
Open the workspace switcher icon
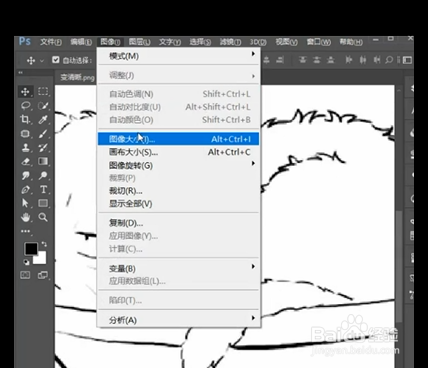pyautogui.click(x=407, y=60)
